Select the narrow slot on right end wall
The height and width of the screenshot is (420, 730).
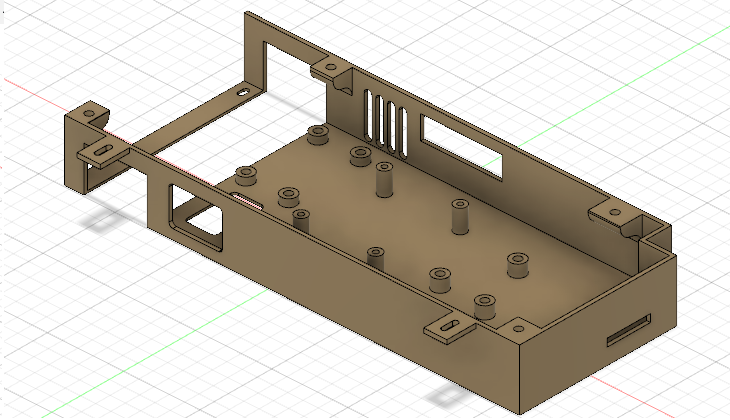click(629, 330)
